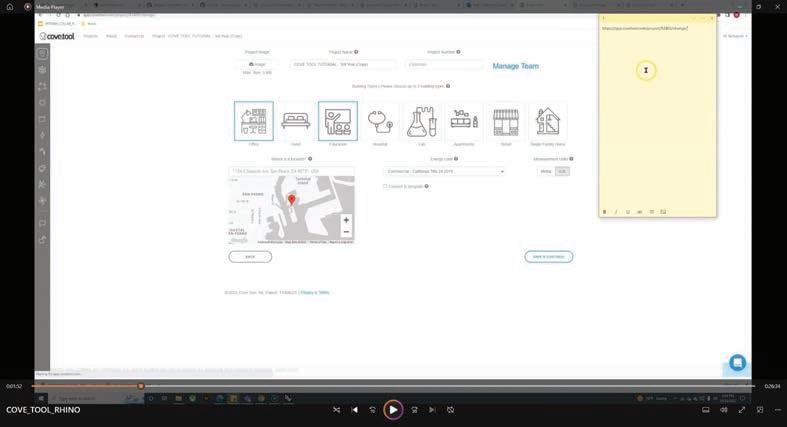Switch measurement units to IP

click(562, 172)
